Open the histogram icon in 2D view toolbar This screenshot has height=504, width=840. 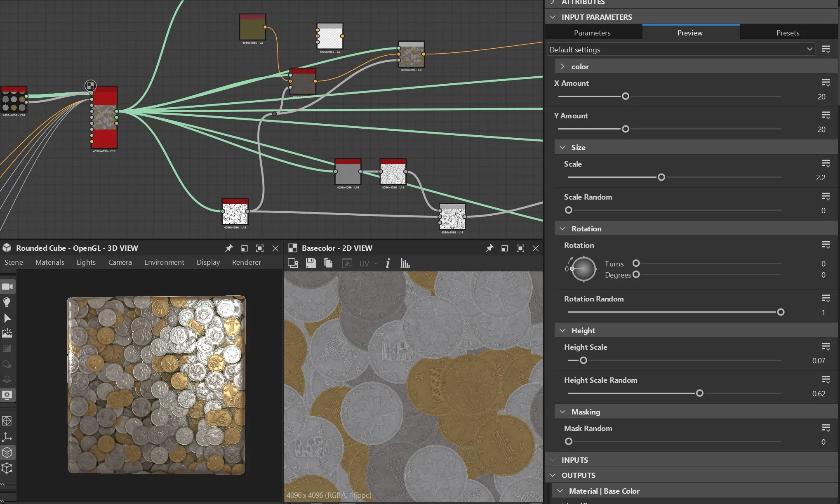(x=405, y=263)
